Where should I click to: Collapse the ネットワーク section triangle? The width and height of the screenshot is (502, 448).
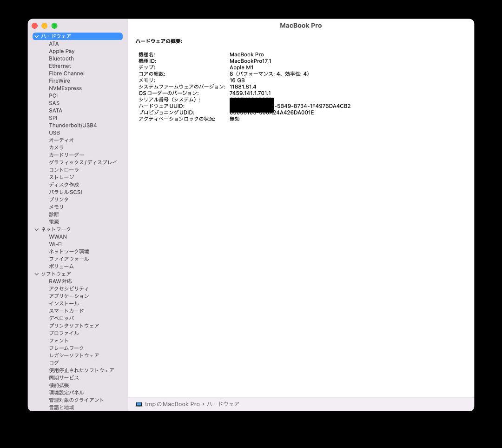(36, 229)
